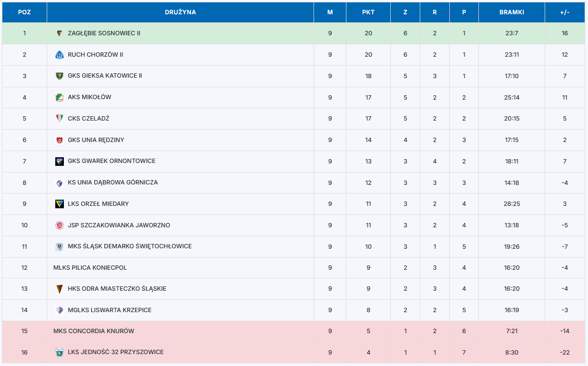This screenshot has width=588, height=366.
Task: Click the JSP Szczakowianka Jaworzno crest
Action: point(59,225)
